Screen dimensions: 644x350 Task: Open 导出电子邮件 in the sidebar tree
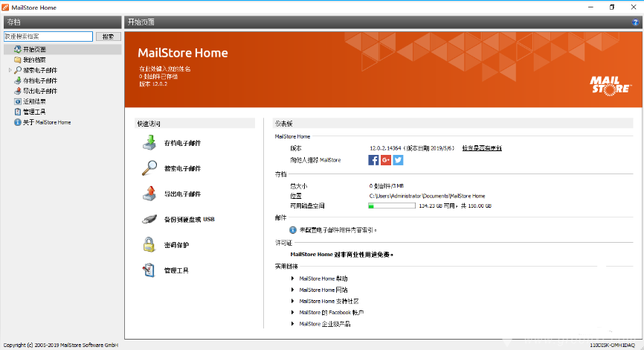point(40,91)
